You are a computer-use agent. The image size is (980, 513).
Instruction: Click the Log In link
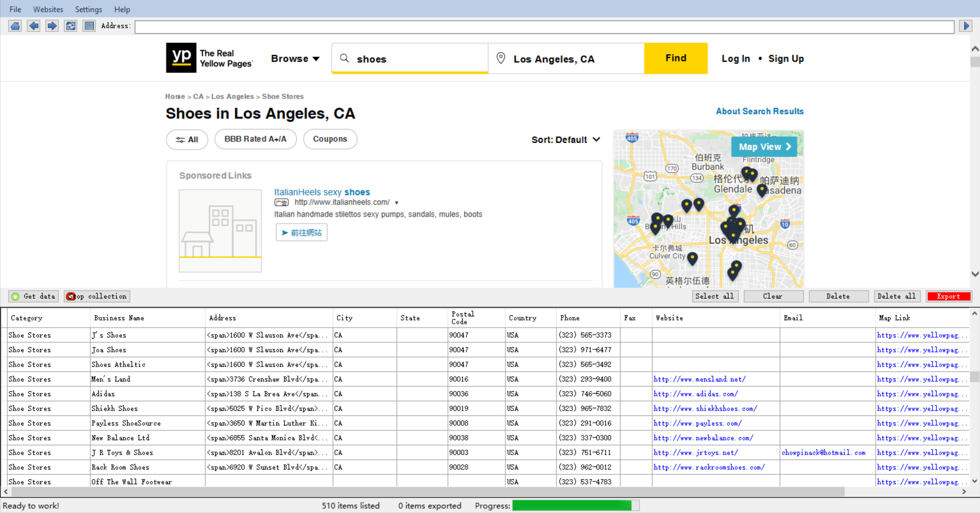[735, 58]
